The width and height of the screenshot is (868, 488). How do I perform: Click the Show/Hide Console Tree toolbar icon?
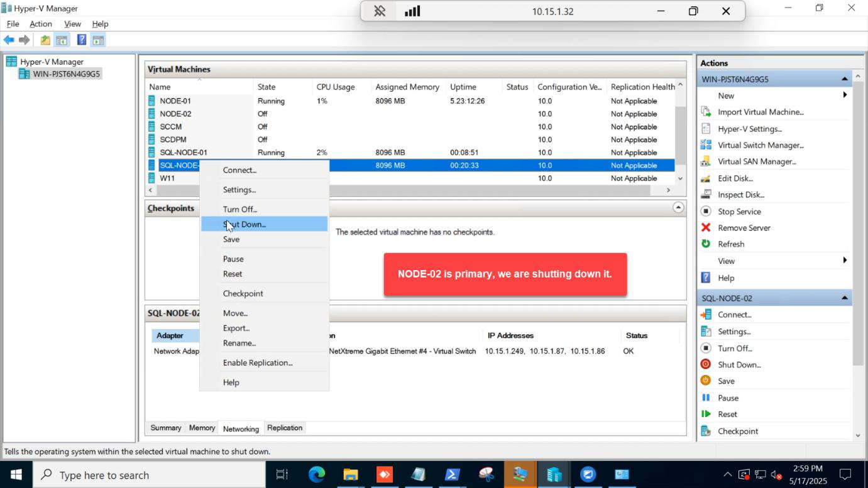[x=62, y=40]
